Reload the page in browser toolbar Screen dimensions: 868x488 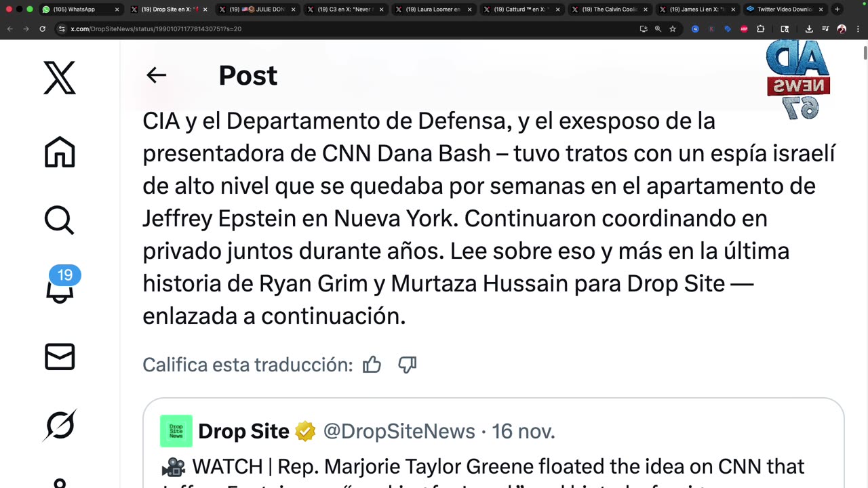tap(42, 29)
